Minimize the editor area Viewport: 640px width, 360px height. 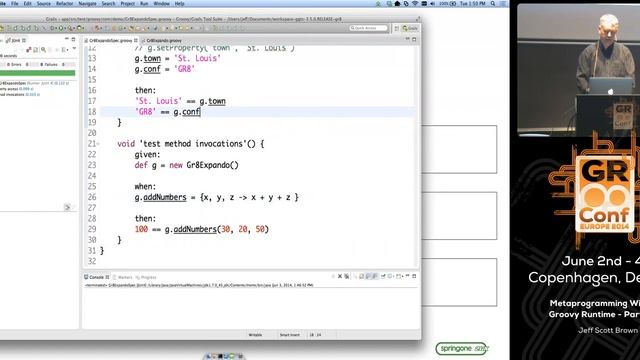tap(407, 39)
